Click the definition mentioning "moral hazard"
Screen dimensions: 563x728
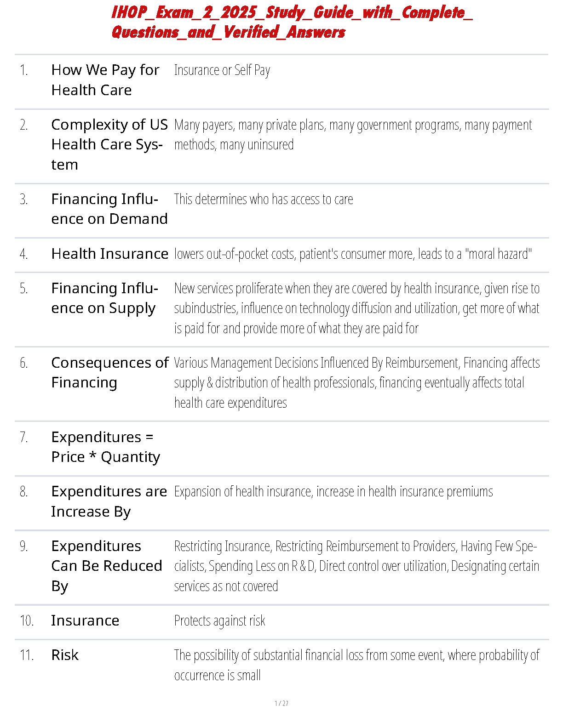pyautogui.click(x=352, y=254)
